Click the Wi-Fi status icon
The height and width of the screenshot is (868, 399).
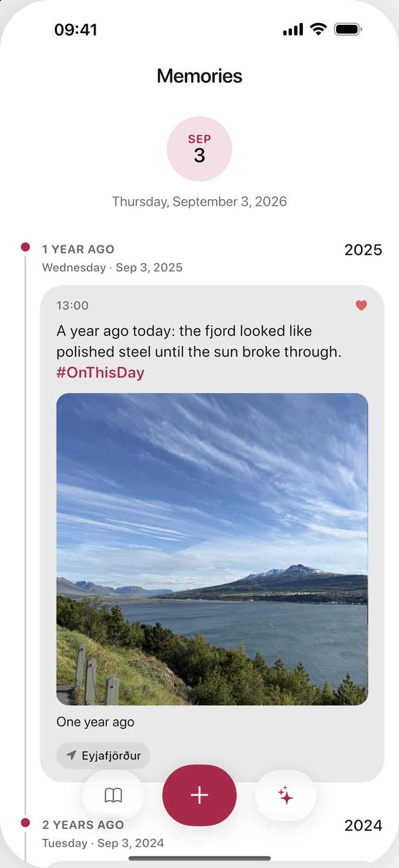pyautogui.click(x=318, y=29)
